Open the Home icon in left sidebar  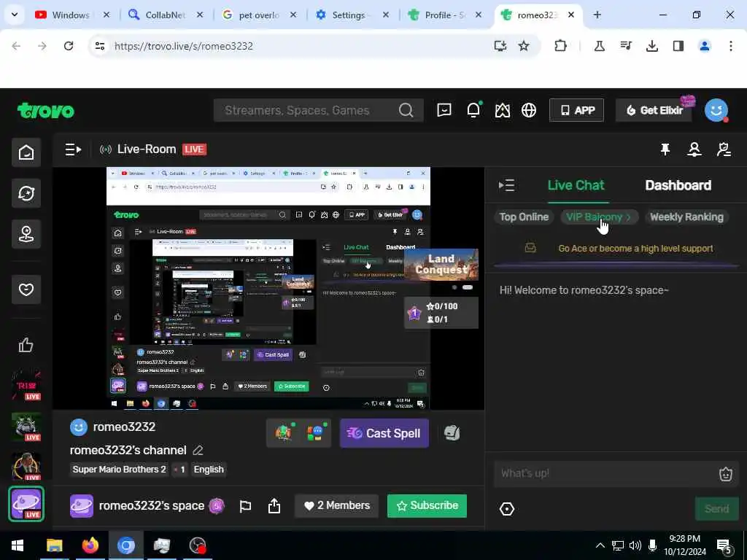(26, 152)
